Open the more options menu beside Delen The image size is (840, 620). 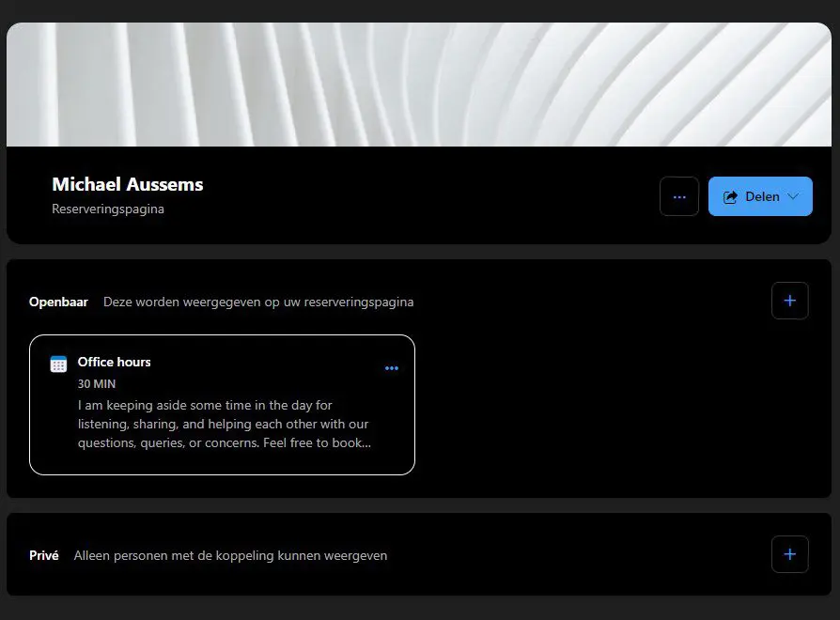point(678,196)
